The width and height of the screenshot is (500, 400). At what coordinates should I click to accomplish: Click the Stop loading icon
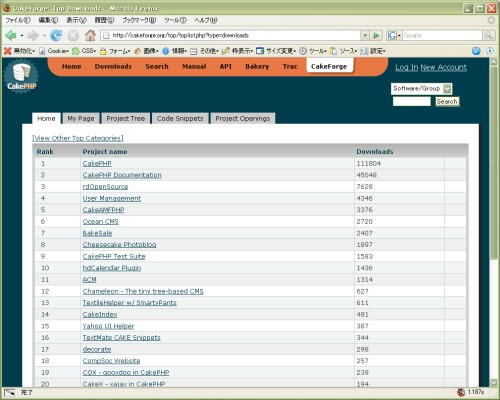pyautogui.click(x=73, y=35)
